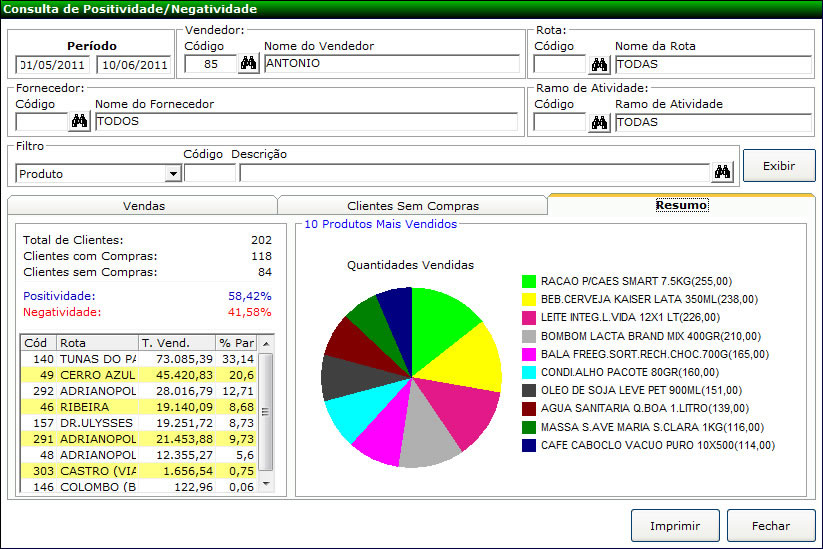823x549 pixels.
Task: Click the Positividade value 58,42%
Action: point(250,296)
